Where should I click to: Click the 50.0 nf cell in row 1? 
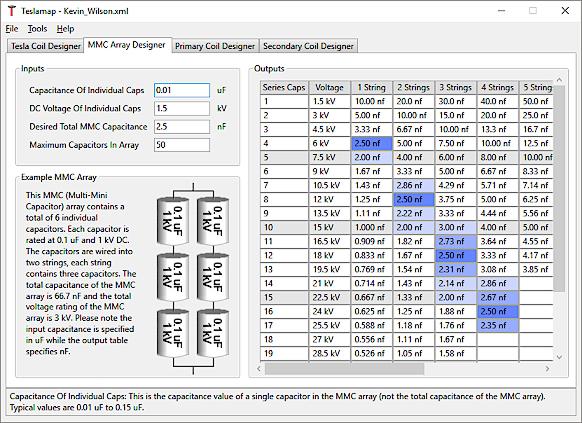coord(536,101)
